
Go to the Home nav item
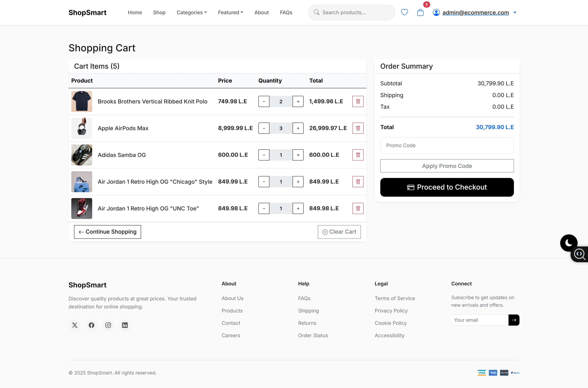[x=135, y=12]
